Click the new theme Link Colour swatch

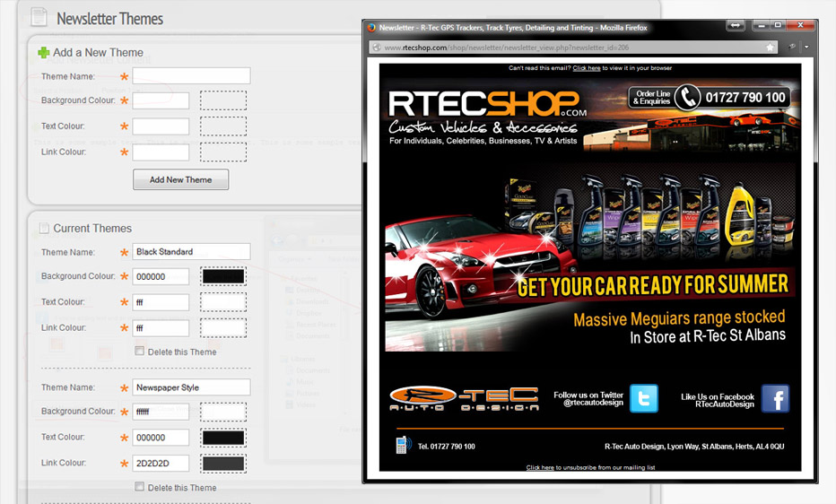(223, 152)
